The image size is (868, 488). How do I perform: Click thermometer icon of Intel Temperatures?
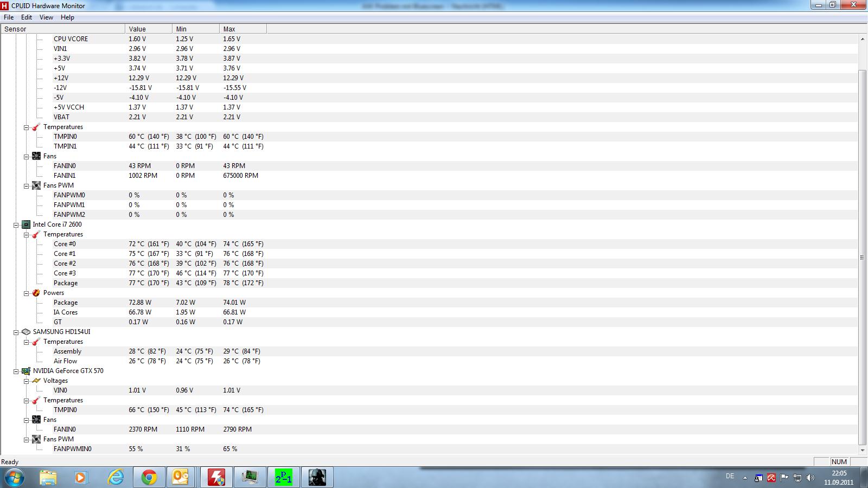pos(36,234)
